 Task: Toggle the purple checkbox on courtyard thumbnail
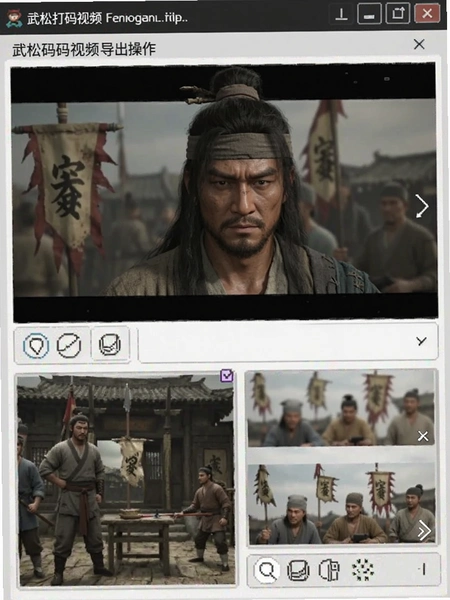click(x=227, y=375)
